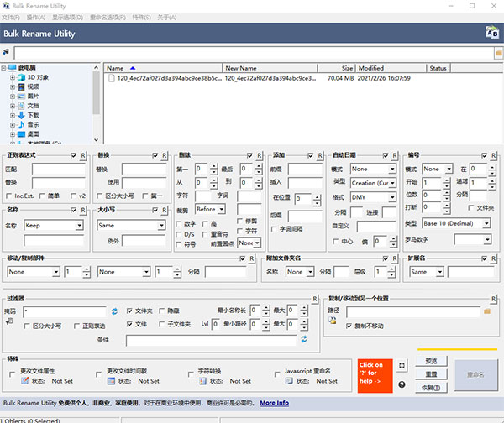This screenshot has height=423, width=504.
Task: Click the 掩码 filter input field
Action: click(65, 311)
